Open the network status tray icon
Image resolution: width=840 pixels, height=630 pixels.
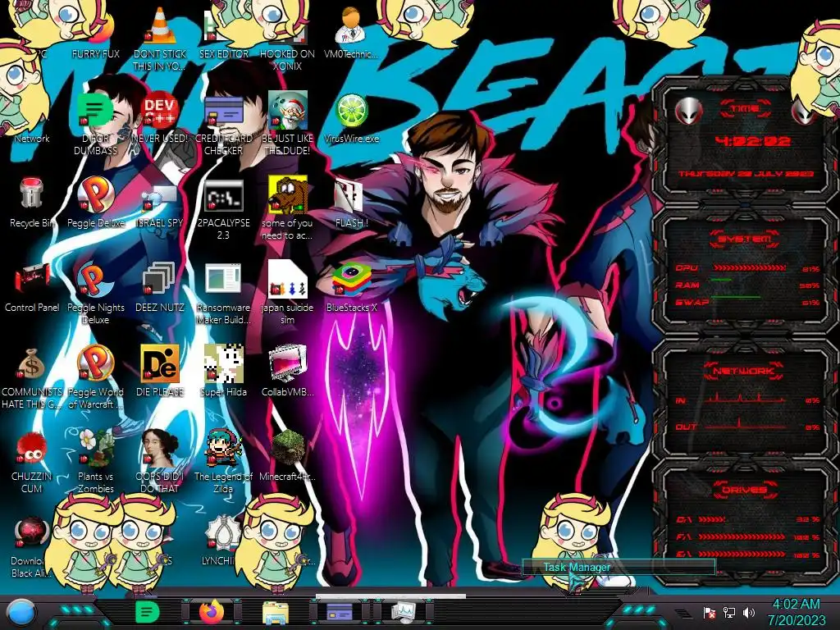[728, 612]
